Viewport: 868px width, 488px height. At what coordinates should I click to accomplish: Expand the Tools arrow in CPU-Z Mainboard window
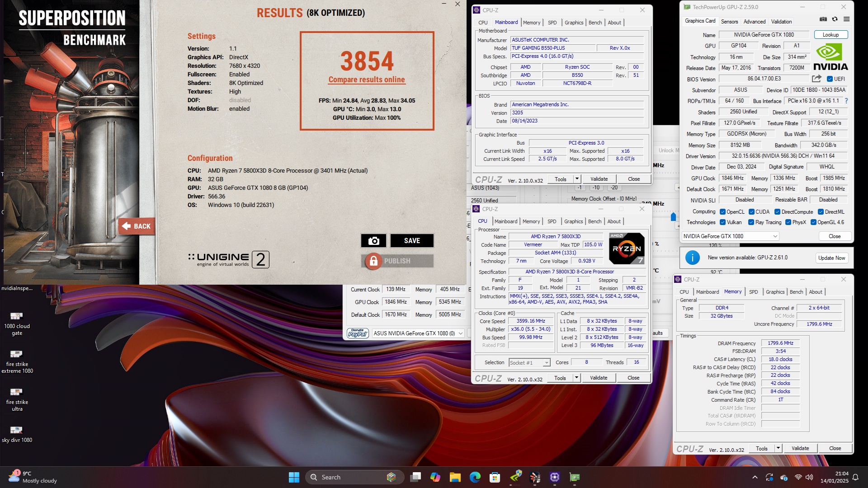pyautogui.click(x=576, y=179)
